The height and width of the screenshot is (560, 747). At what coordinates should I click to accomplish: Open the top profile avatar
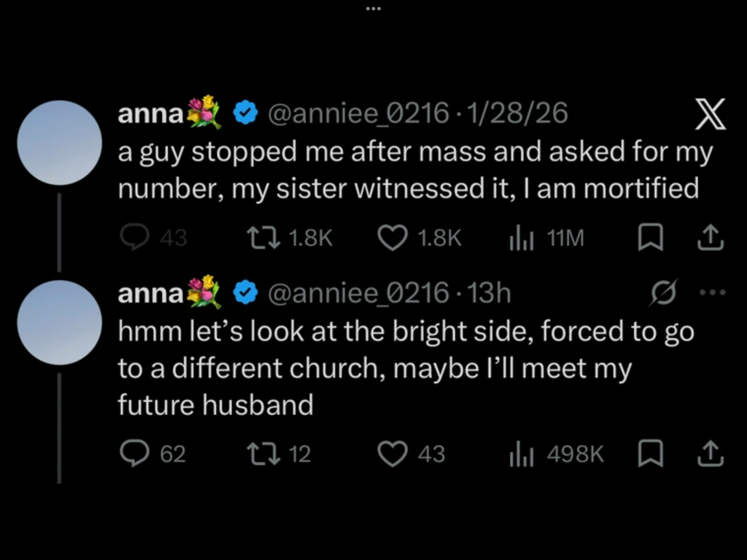tap(59, 142)
